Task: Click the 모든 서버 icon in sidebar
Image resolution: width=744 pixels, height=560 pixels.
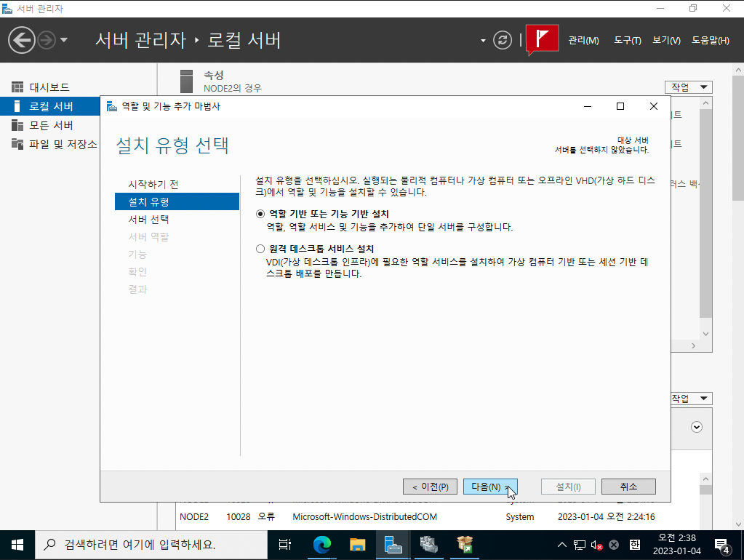Action: [17, 125]
